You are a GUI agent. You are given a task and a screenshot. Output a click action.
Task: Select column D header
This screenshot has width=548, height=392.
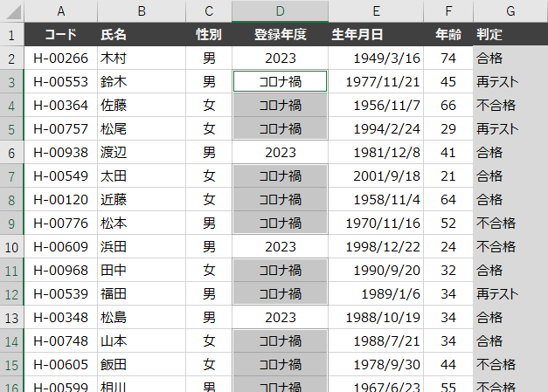[280, 11]
